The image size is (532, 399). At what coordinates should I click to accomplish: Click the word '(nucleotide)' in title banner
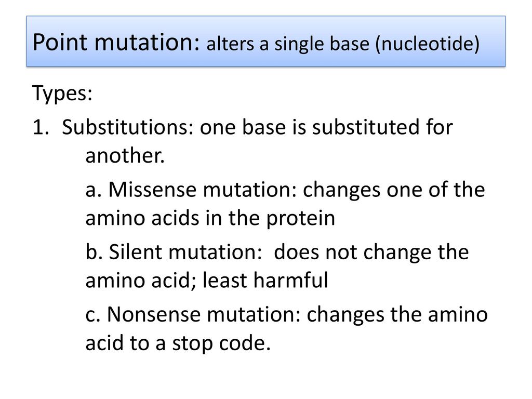coord(427,45)
